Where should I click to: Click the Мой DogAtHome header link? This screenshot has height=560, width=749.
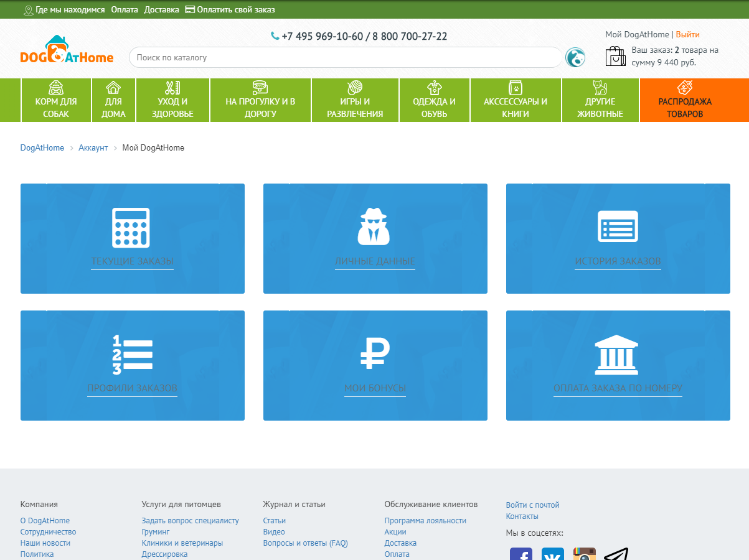point(637,35)
